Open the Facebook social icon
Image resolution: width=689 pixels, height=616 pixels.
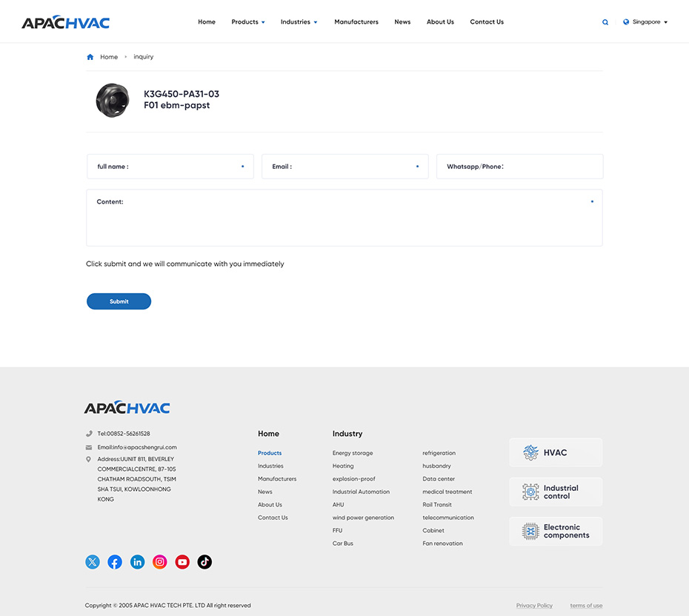point(115,562)
